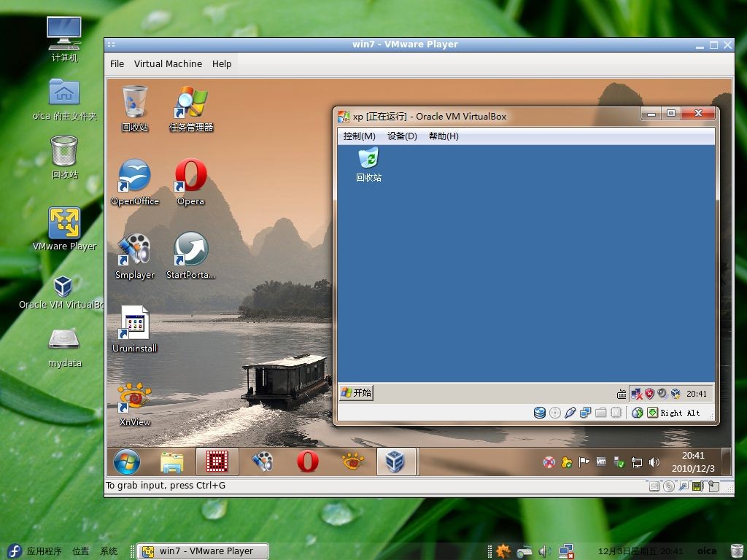The width and height of the screenshot is (747, 560).
Task: Select the StartPorta... desktop shortcut
Action: coord(190,256)
